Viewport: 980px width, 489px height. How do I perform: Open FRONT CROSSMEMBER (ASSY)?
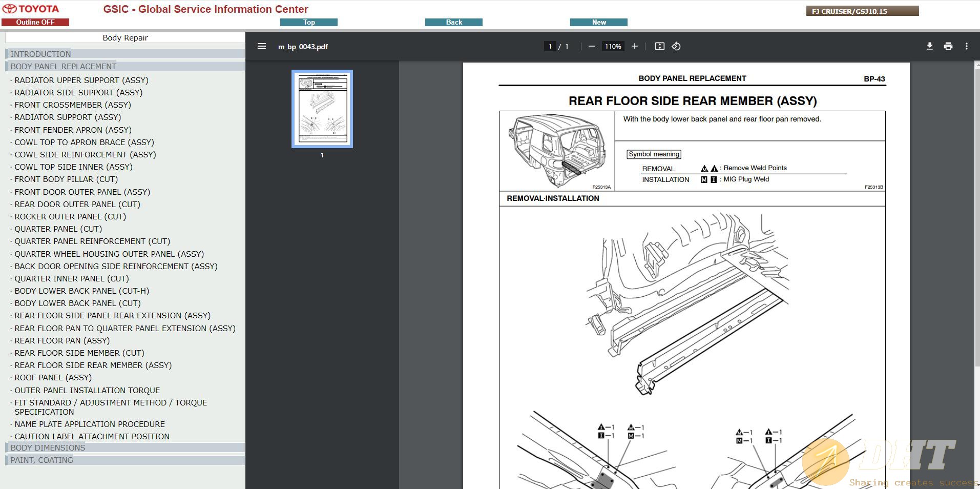(73, 105)
